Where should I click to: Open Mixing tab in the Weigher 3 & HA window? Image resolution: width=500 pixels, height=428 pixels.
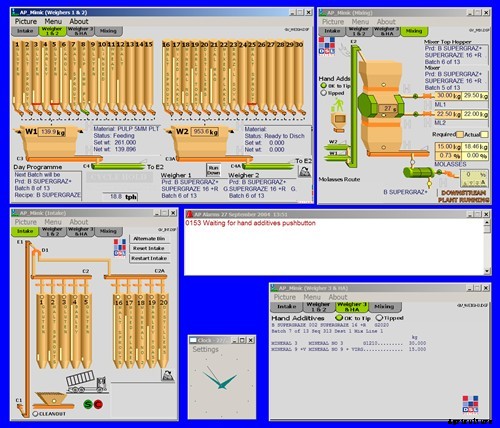[384, 306]
